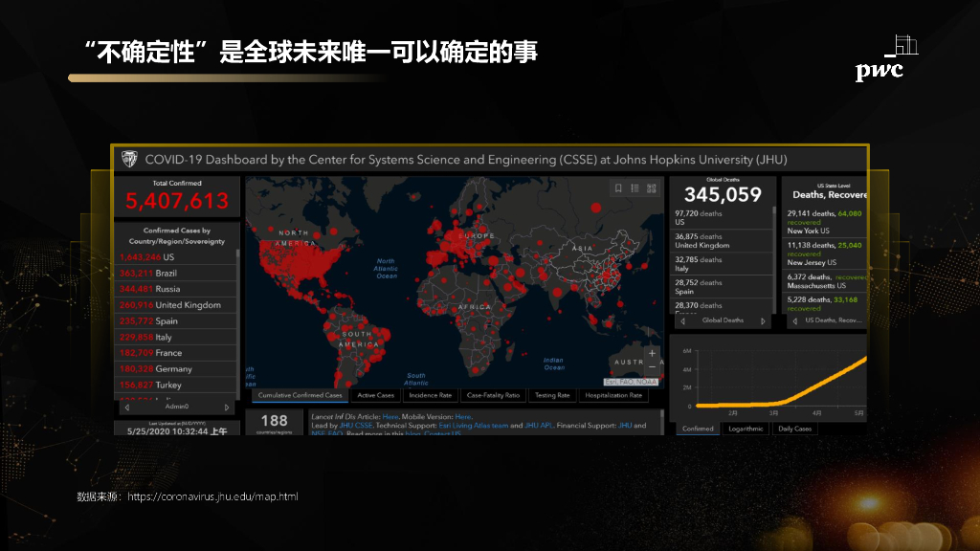This screenshot has height=551, width=980.
Task: Click the Total Confirmed 5,407,613 figure
Action: pos(177,201)
